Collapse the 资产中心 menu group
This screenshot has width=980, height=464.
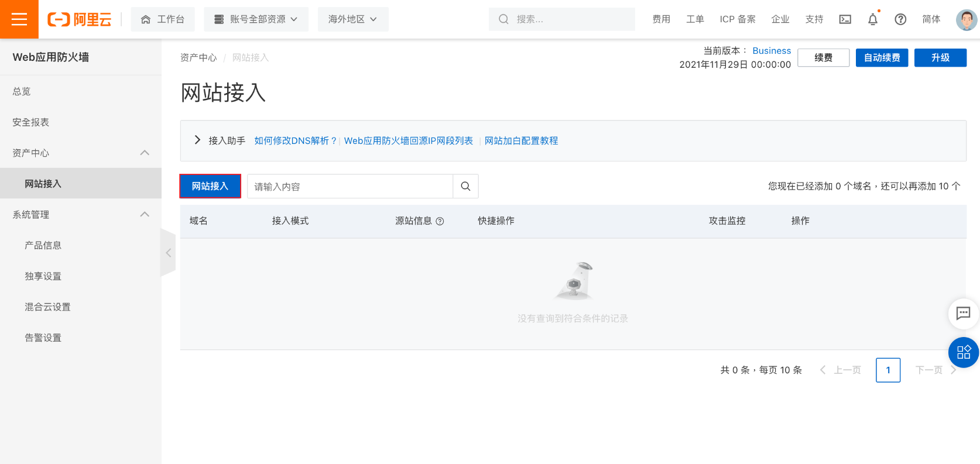pos(145,153)
